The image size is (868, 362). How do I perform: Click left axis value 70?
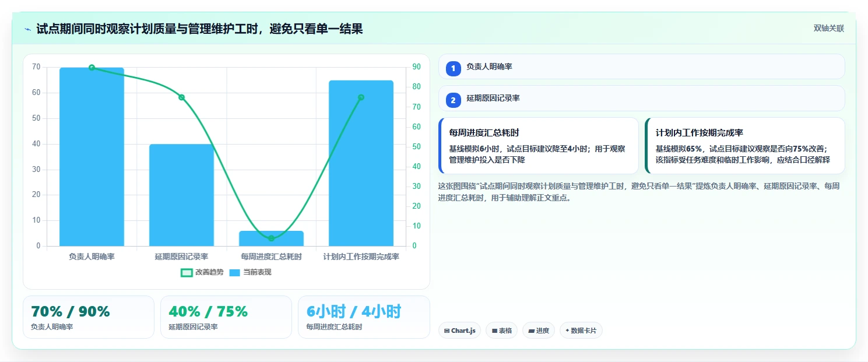[x=36, y=67]
